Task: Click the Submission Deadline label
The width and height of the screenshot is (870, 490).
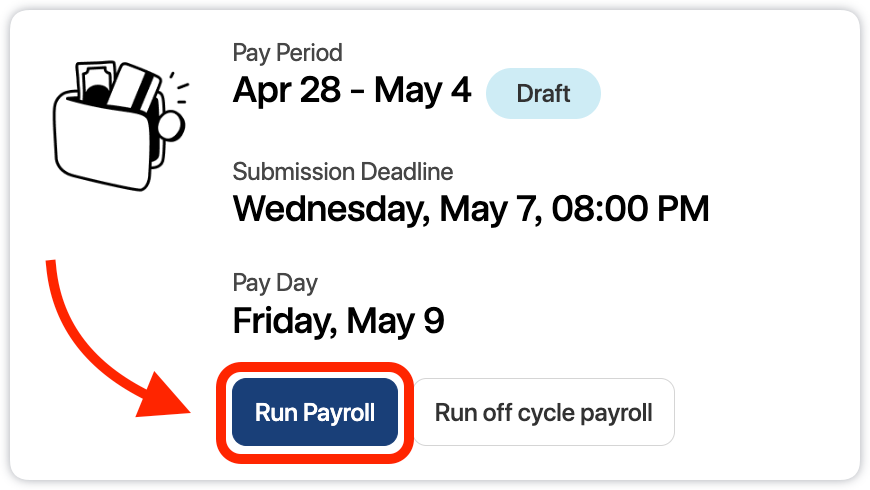Action: tap(343, 171)
